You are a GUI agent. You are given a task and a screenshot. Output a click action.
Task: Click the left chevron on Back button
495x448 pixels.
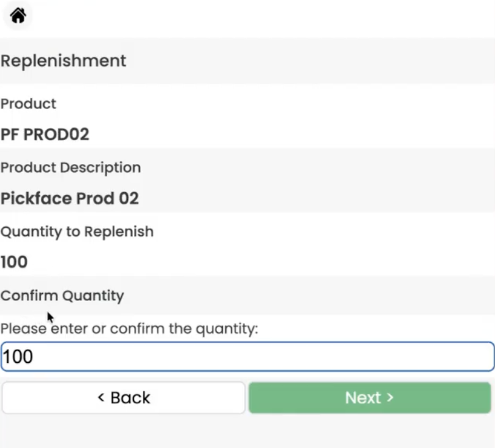coord(101,397)
